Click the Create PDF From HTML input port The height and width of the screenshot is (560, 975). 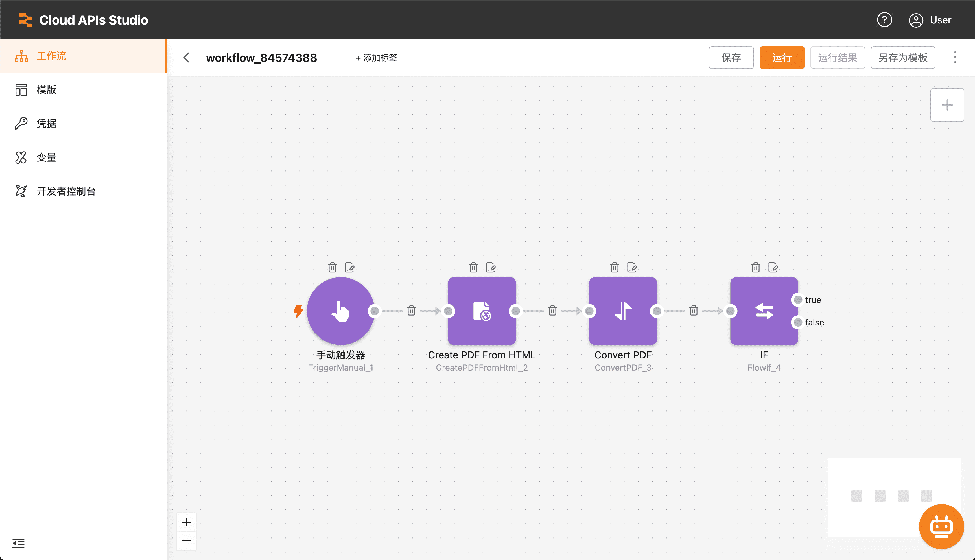click(448, 311)
